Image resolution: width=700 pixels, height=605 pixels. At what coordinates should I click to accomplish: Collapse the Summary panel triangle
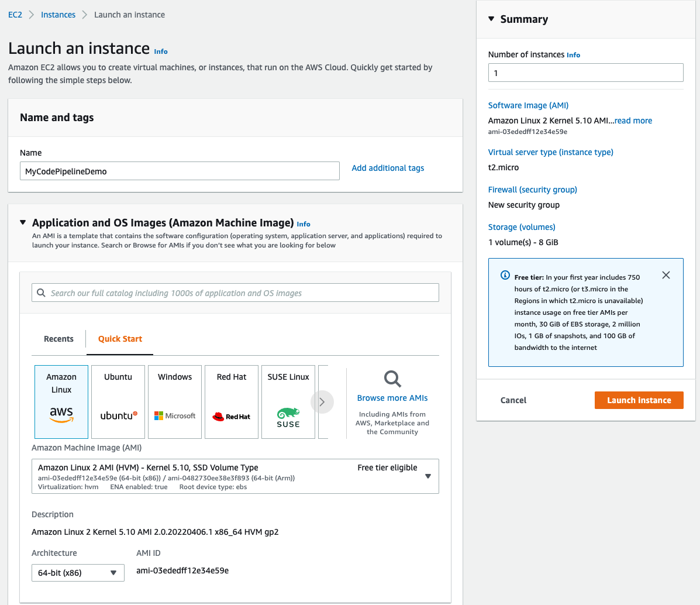(491, 19)
